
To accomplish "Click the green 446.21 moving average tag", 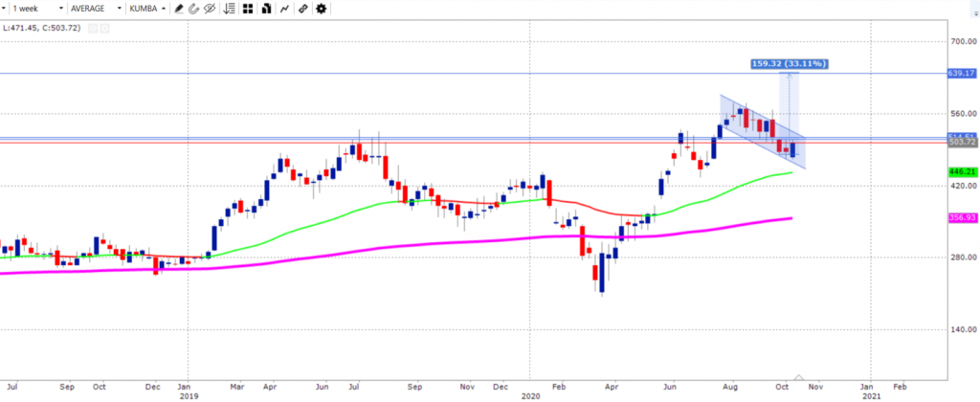I will 962,172.
